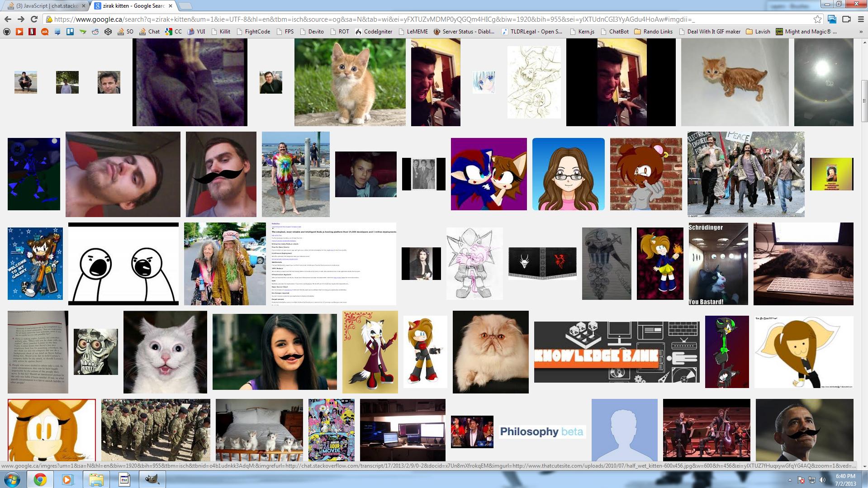Open the kittens on bed thumbnail
This screenshot has height=488, width=868.
[259, 430]
